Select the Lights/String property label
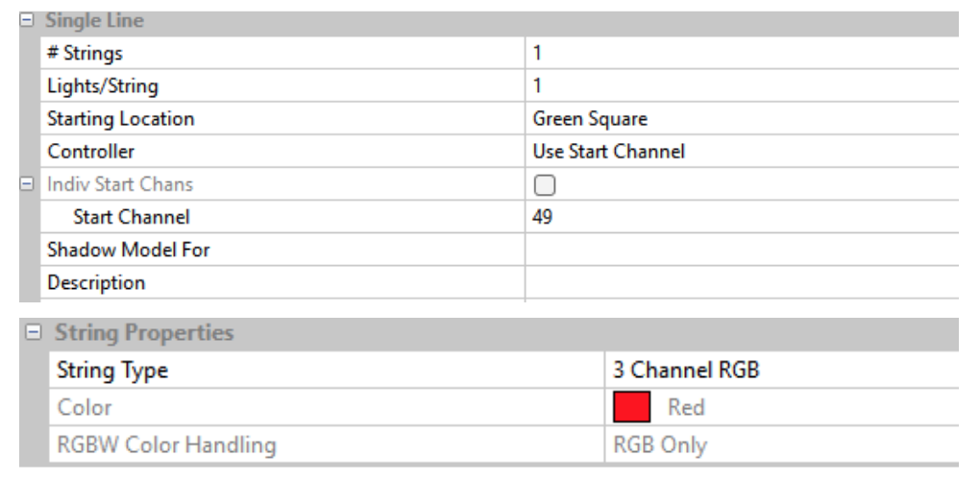 [103, 86]
